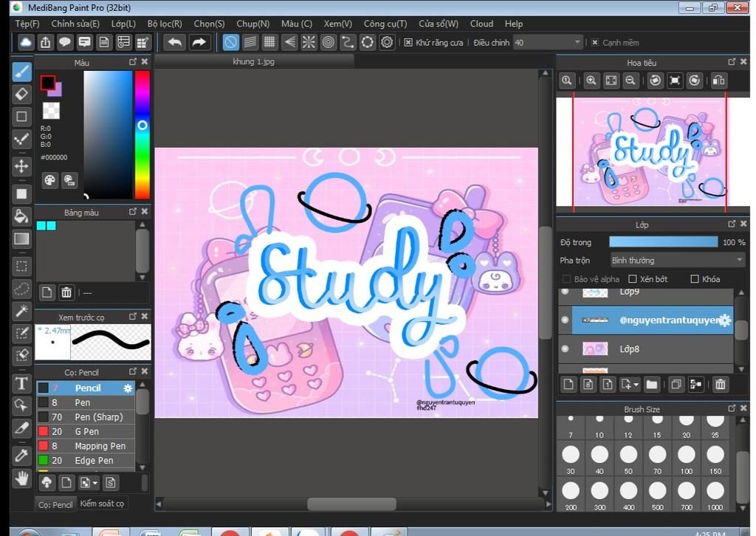Toggle Cạnh mềm checkbox
The height and width of the screenshot is (536, 756).
tap(595, 42)
